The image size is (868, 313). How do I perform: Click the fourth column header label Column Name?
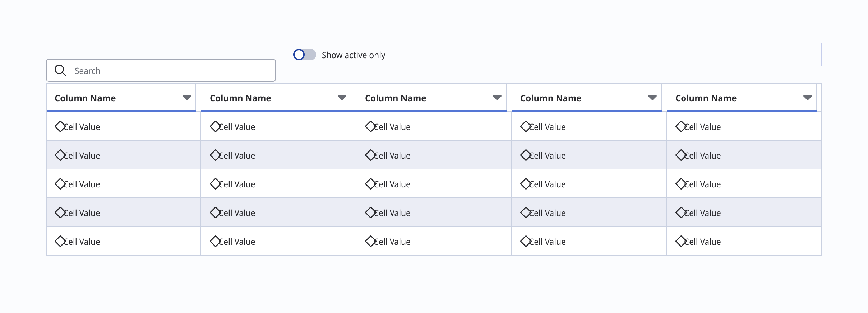tap(551, 98)
